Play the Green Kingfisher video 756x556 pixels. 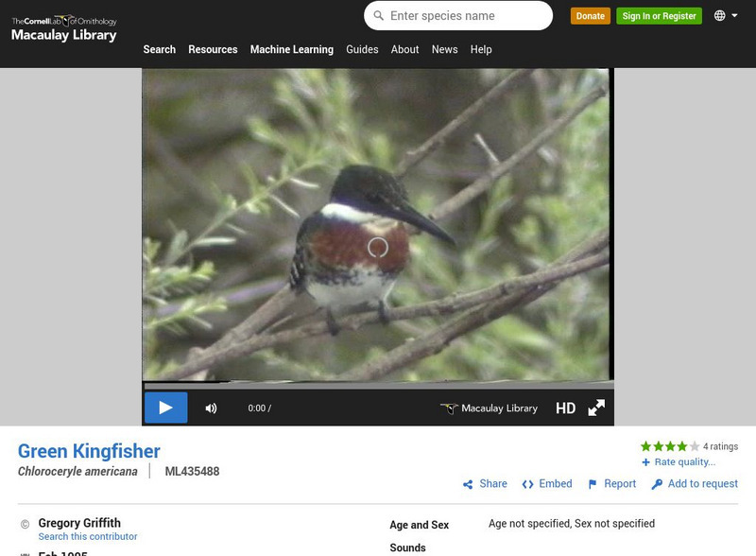pyautogui.click(x=166, y=408)
